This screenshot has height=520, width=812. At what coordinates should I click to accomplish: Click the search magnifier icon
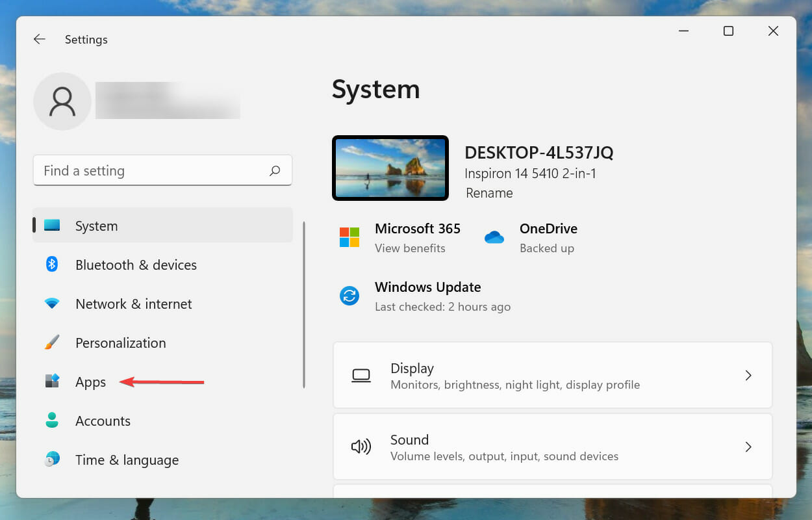(x=275, y=171)
